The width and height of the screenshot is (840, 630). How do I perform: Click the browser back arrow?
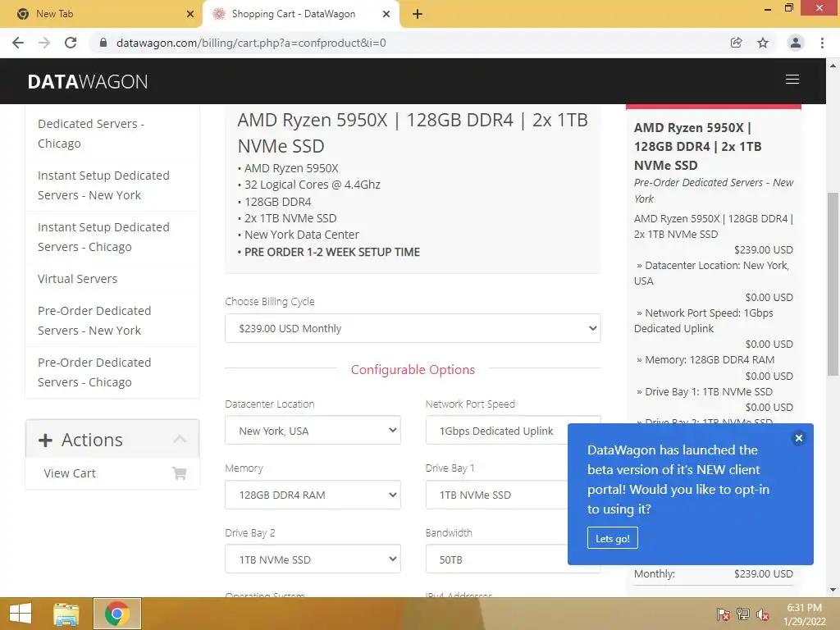18,43
